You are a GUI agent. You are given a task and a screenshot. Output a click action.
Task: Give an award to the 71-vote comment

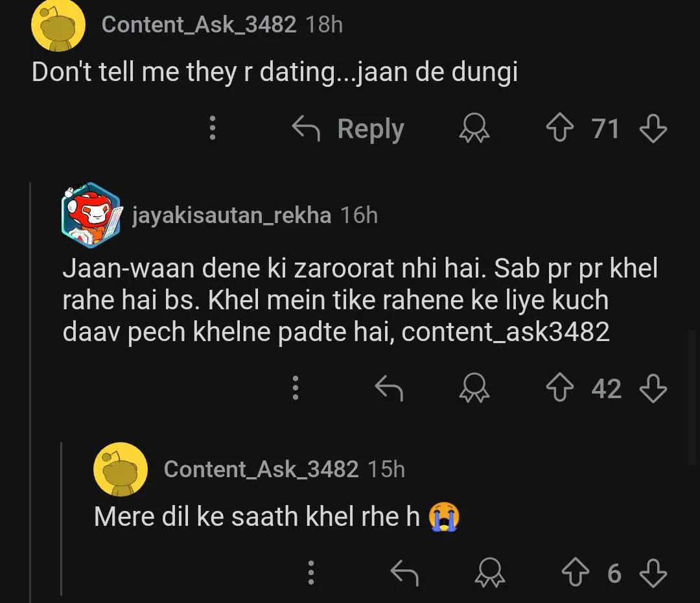coord(474,129)
